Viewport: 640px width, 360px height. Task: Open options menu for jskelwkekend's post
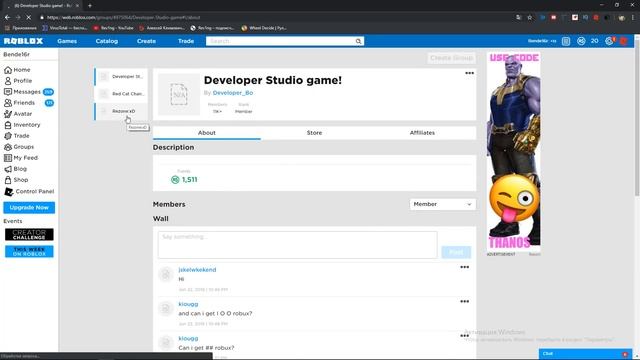464,267
